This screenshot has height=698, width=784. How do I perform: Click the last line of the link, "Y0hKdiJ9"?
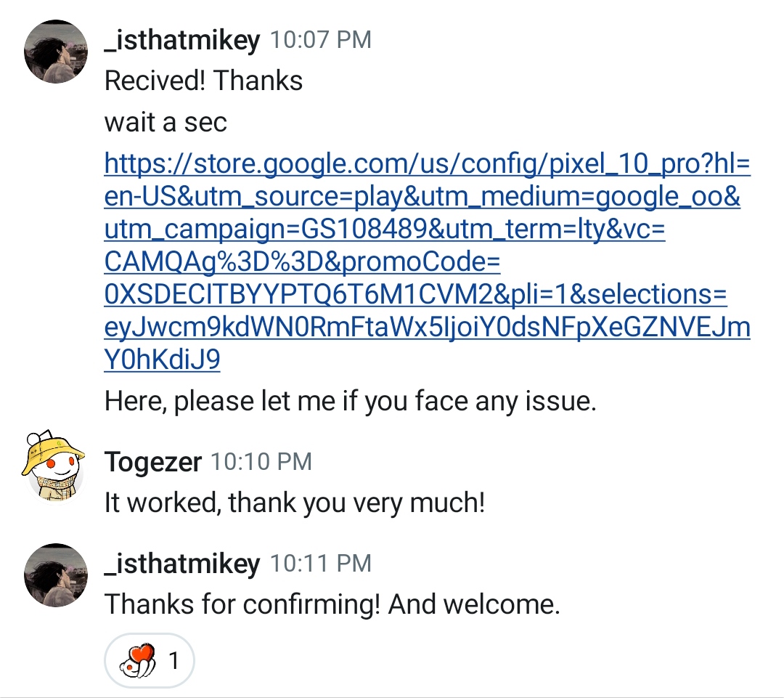(162, 360)
